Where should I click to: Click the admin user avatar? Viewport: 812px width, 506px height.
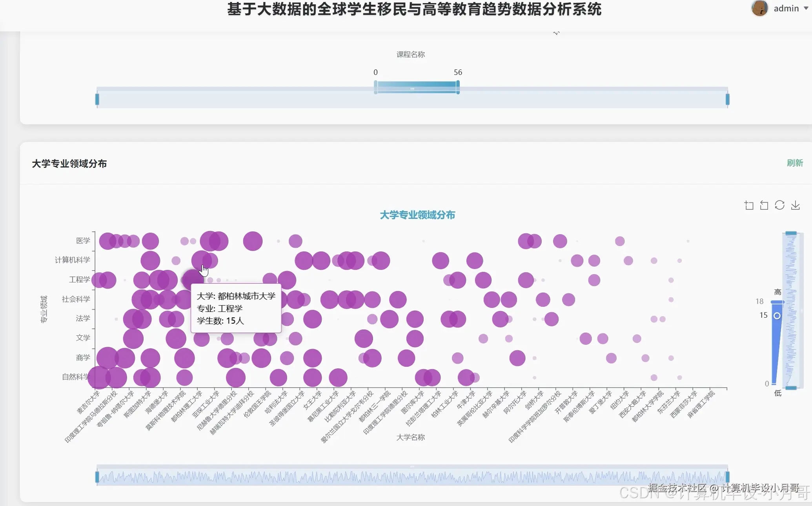click(x=759, y=8)
